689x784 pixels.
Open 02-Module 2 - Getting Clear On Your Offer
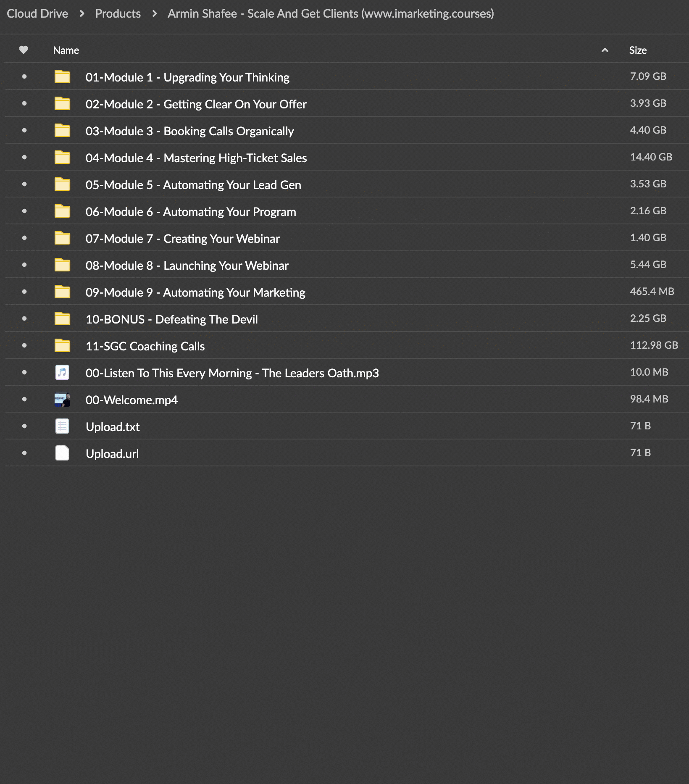[196, 104]
